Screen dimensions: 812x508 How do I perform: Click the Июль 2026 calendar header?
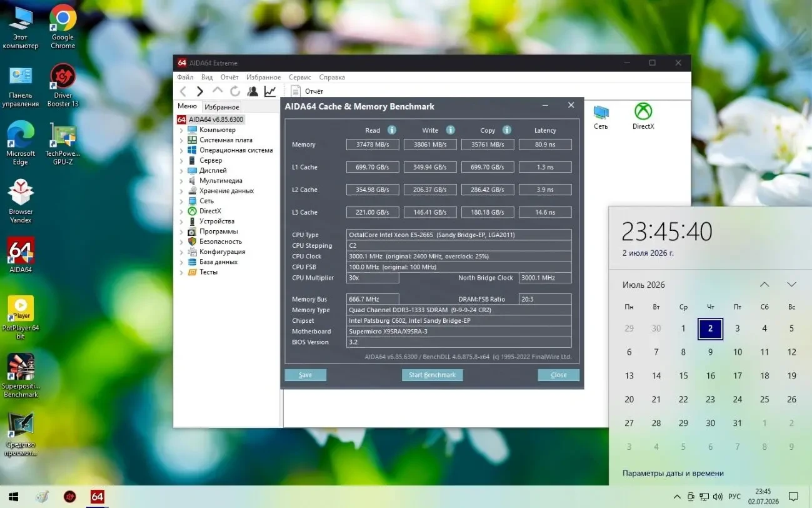tap(643, 285)
